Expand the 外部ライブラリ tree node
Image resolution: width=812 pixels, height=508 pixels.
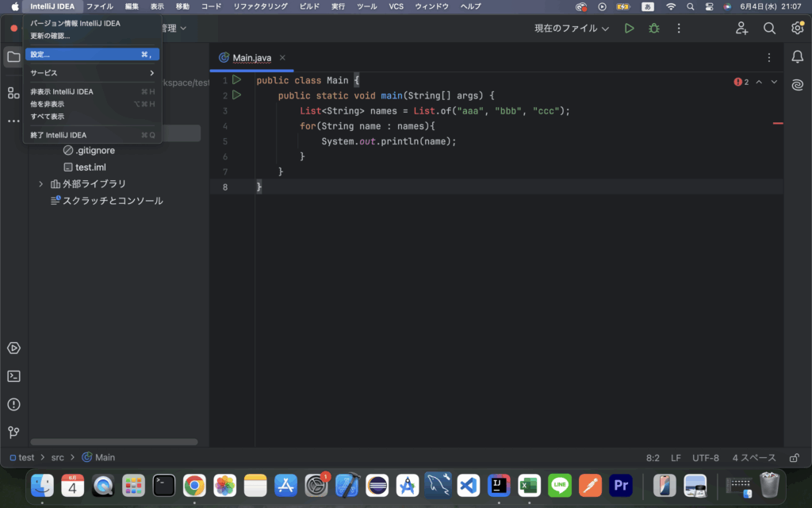(41, 184)
